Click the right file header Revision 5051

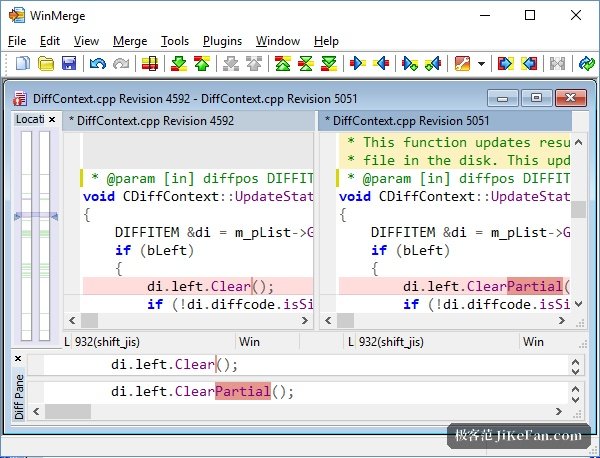pos(445,121)
